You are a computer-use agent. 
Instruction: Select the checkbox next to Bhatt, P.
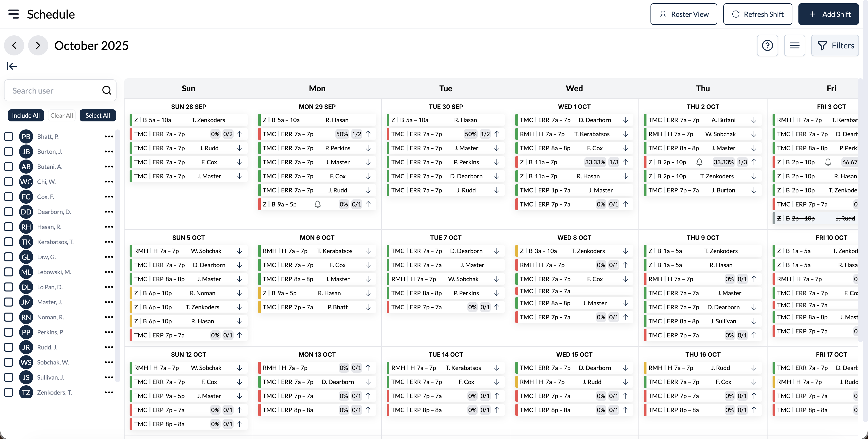[x=9, y=136]
